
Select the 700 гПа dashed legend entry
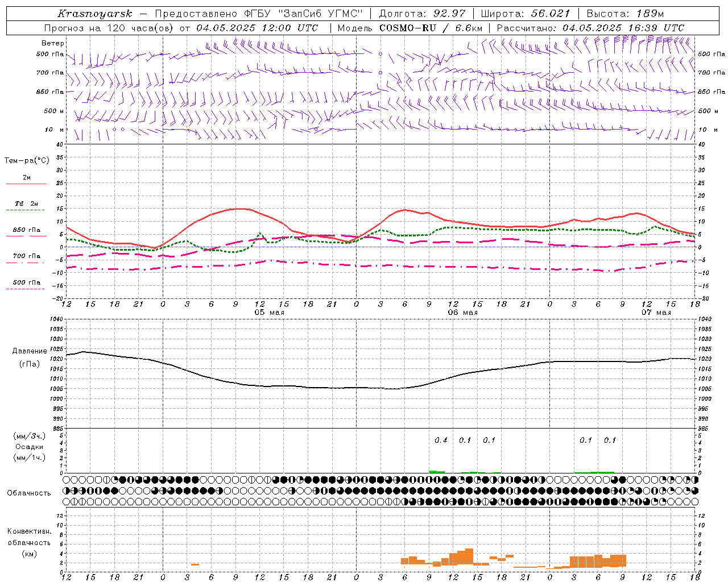(27, 256)
